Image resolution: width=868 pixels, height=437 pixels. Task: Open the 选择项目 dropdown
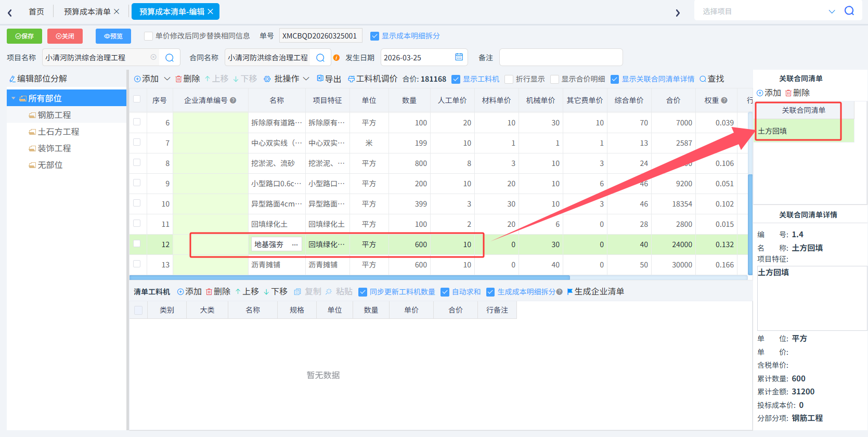(x=832, y=11)
